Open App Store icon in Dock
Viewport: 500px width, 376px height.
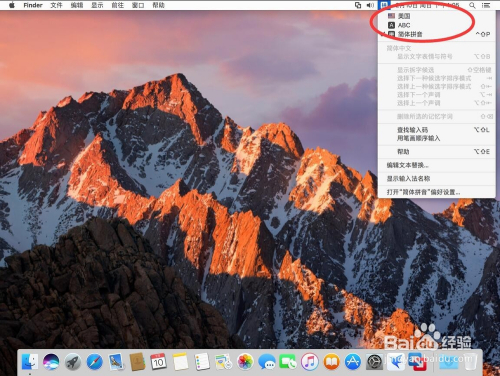(353, 362)
